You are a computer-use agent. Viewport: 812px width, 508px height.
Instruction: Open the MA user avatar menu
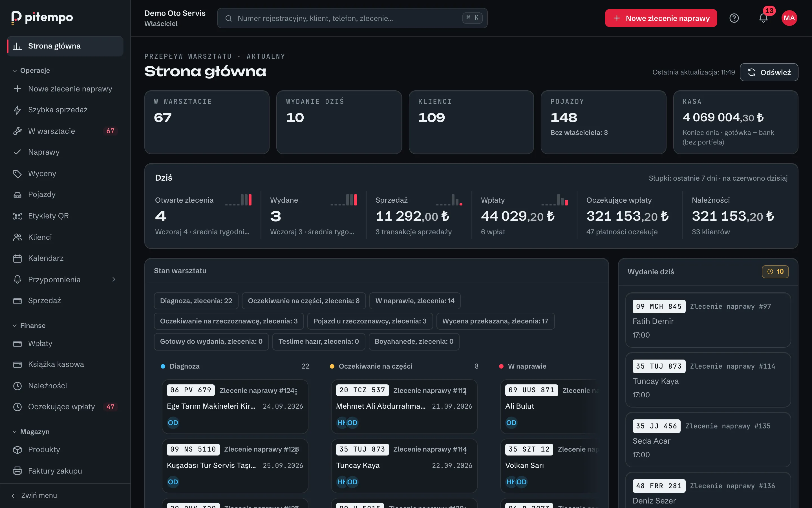789,18
